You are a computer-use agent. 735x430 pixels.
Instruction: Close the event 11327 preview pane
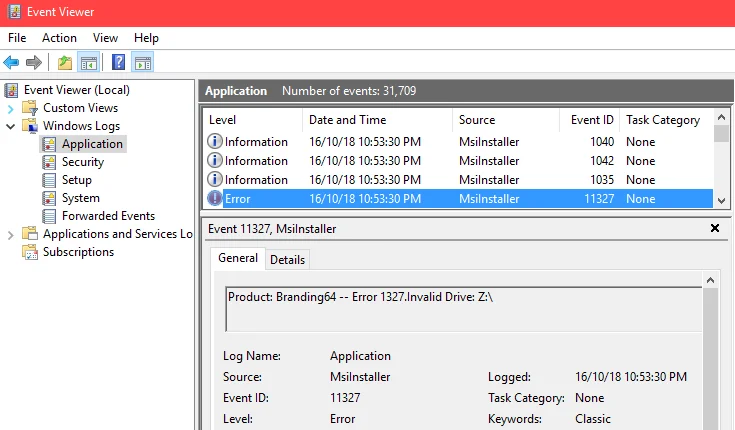coord(715,228)
